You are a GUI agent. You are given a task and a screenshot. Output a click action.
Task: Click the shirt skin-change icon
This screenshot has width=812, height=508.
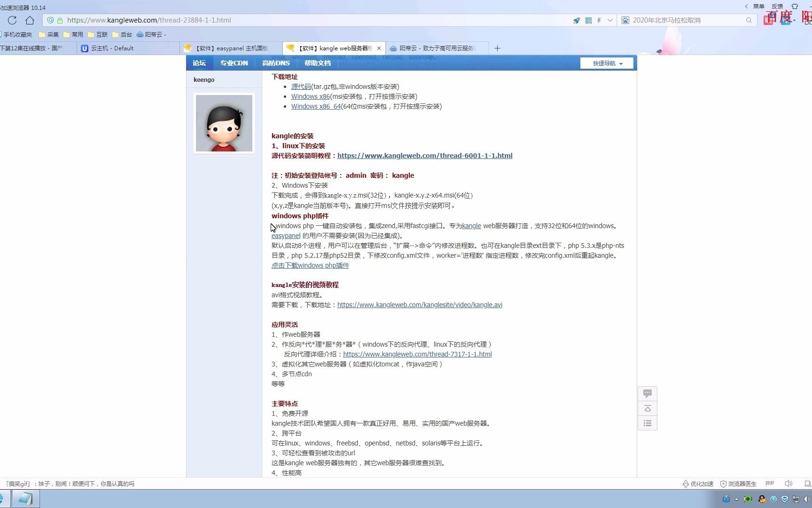pos(795,7)
